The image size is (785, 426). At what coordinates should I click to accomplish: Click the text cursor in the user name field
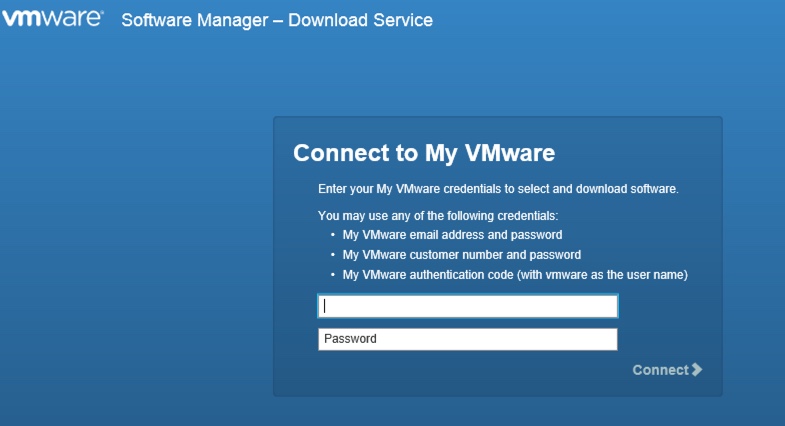pyautogui.click(x=325, y=306)
